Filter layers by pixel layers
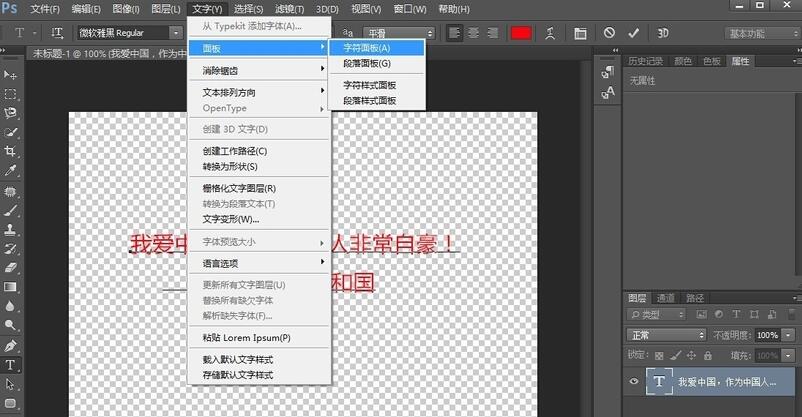802x417 pixels. (x=701, y=314)
